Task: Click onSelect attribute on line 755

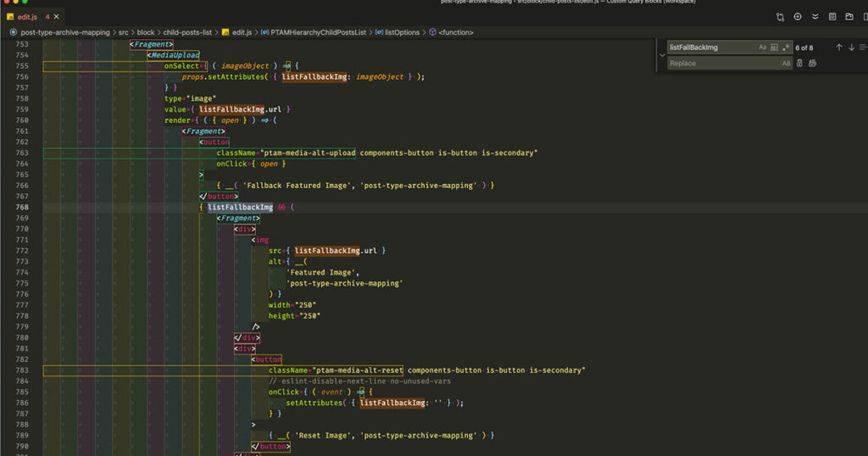Action: pyautogui.click(x=181, y=66)
